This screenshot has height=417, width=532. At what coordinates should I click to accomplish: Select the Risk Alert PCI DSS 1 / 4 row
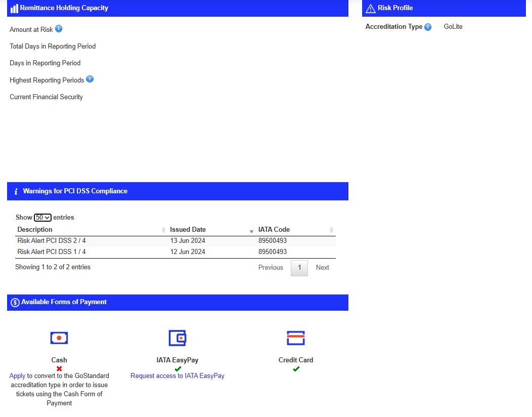click(x=52, y=252)
